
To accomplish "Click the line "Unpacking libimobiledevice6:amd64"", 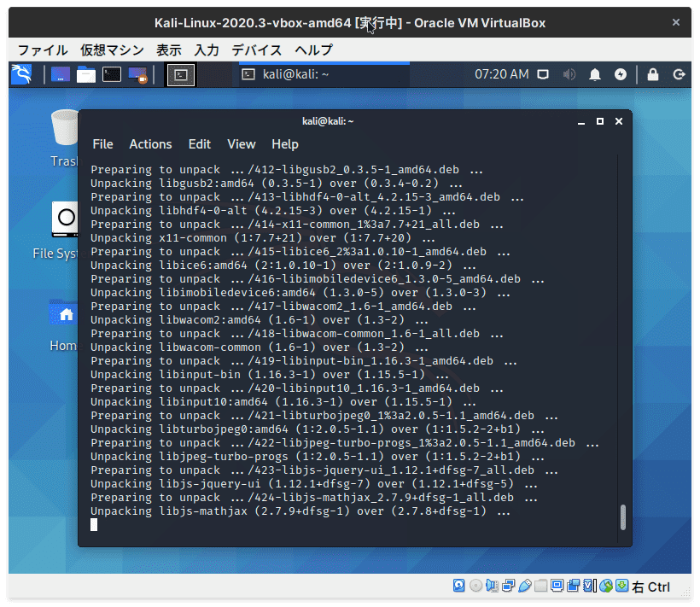I will (300, 293).
